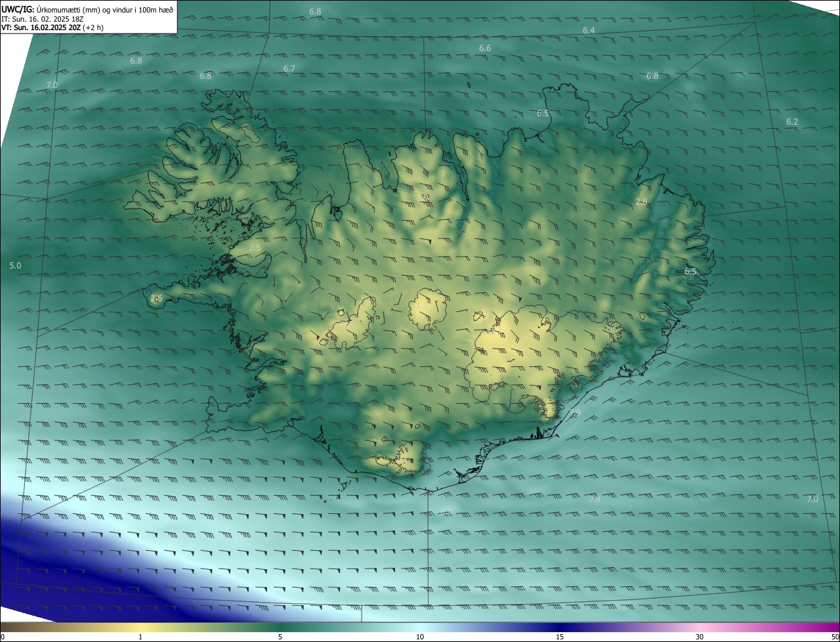The image size is (840, 642).
Task: Click the 7.9 value label off the southeast coast
Action: [x=576, y=413]
